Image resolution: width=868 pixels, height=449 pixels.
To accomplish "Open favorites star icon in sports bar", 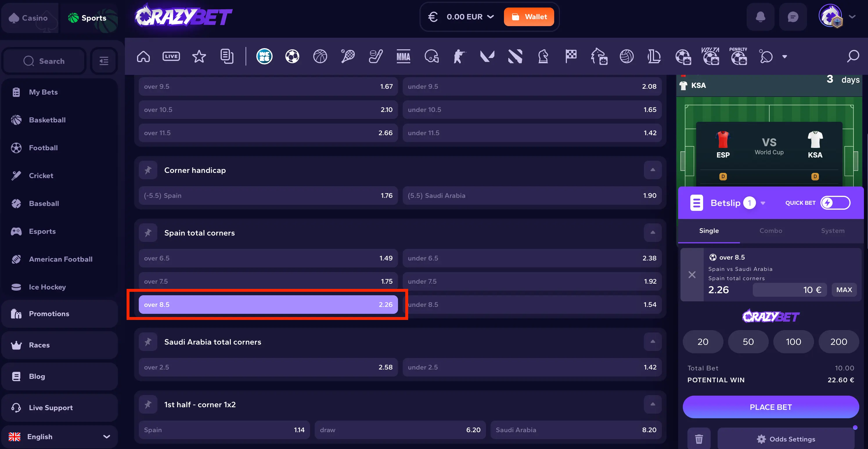I will click(199, 56).
